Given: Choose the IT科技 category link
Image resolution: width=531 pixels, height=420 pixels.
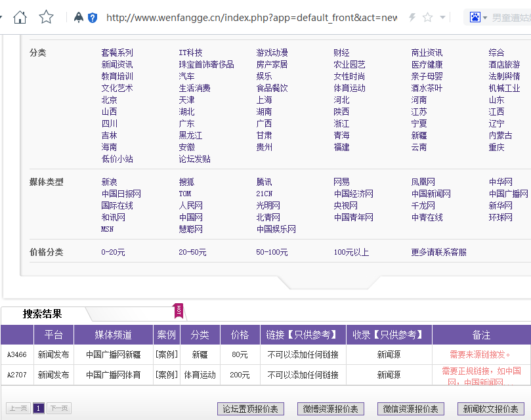Looking at the screenshot, I should pos(190,53).
